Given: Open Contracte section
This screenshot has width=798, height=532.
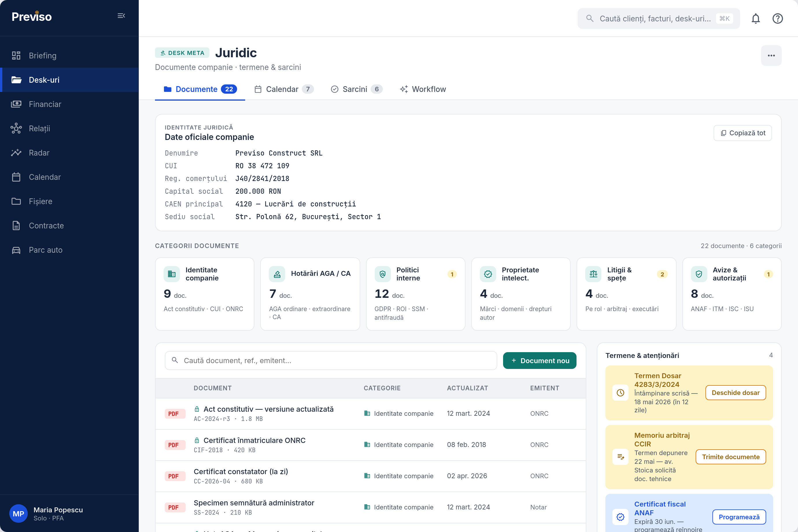Looking at the screenshot, I should click(x=69, y=226).
